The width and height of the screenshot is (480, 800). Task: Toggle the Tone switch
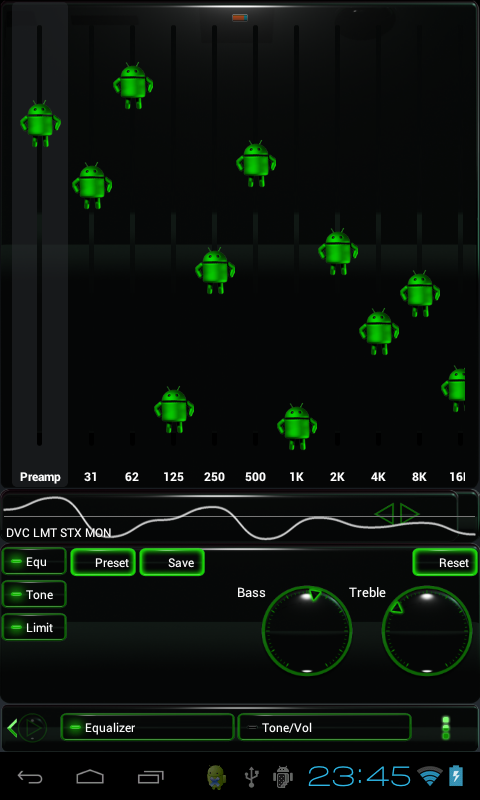point(34,594)
